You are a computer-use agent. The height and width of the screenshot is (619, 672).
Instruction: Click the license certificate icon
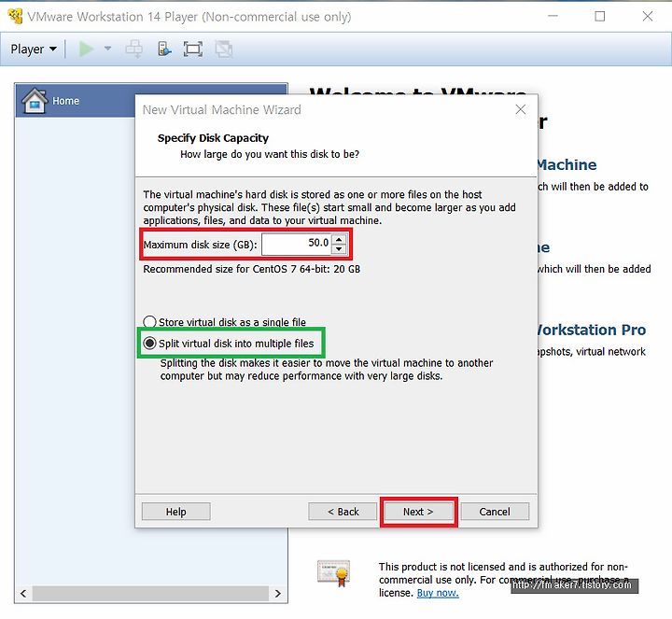coord(334,572)
